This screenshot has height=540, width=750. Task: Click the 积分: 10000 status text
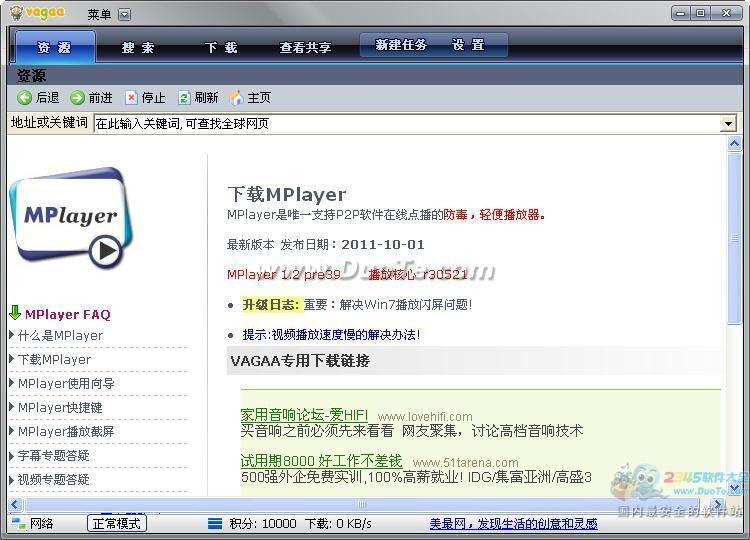coord(263,524)
